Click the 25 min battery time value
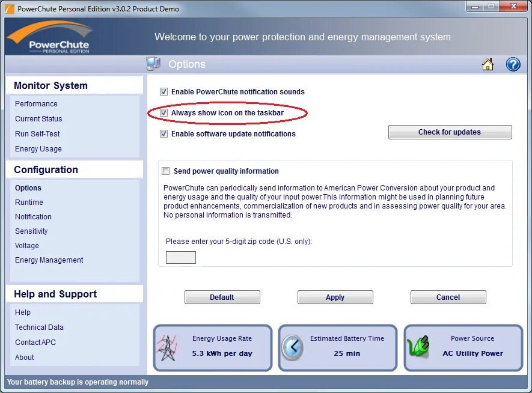532x393 pixels. (347, 353)
